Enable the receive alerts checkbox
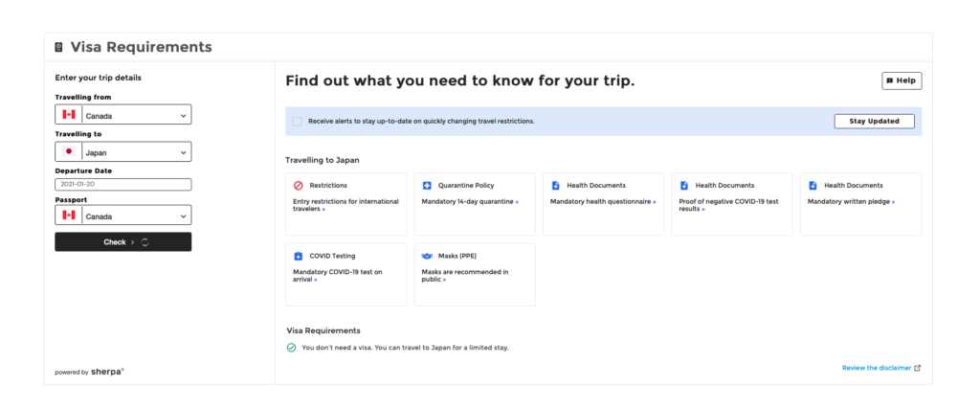The width and height of the screenshot is (980, 409). [x=297, y=122]
